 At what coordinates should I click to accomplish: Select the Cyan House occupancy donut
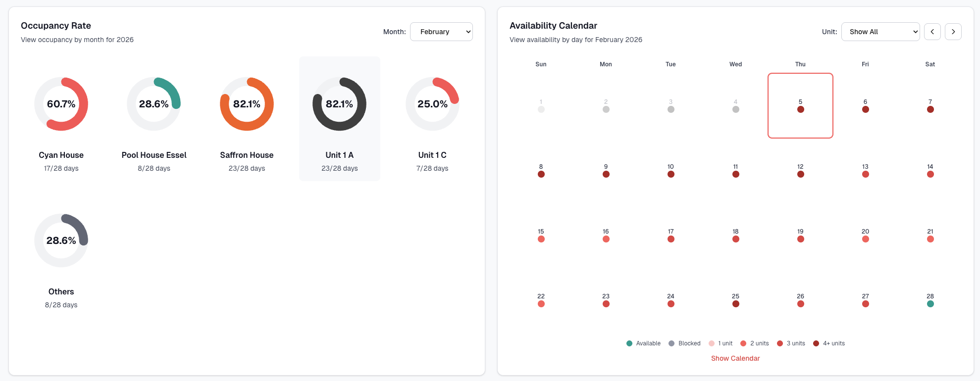click(61, 104)
